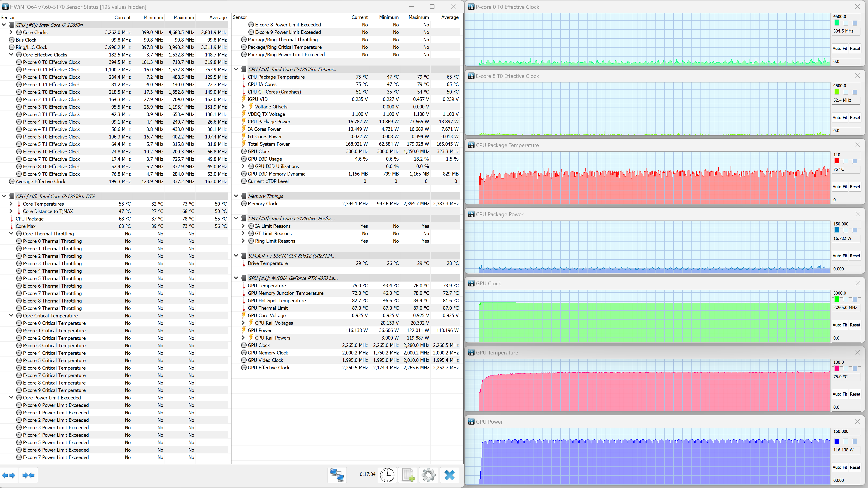Click the CPU Package Power lightning icon
The height and width of the screenshot is (488, 868).
pyautogui.click(x=244, y=122)
